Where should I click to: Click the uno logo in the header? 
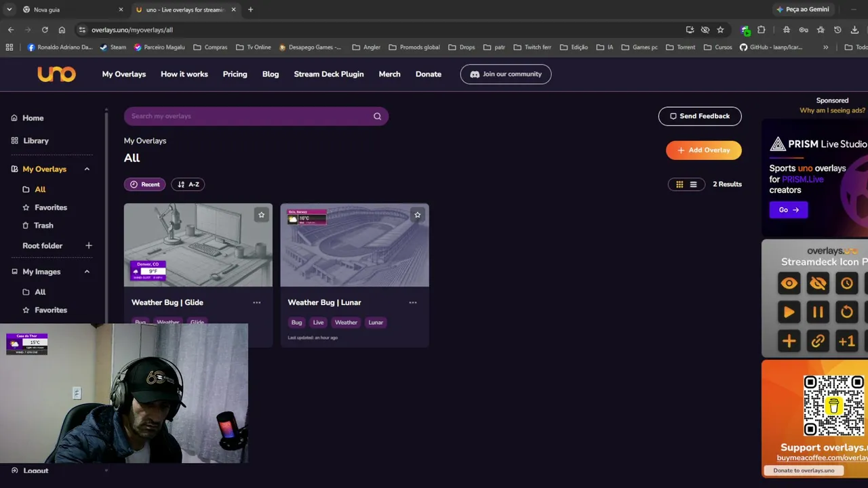pos(56,74)
